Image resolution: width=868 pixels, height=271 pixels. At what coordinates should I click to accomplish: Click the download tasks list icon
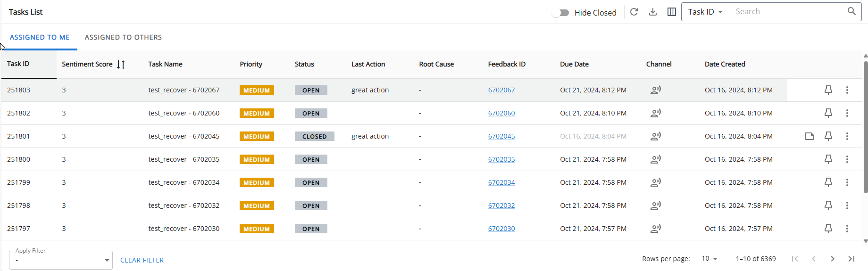pyautogui.click(x=653, y=12)
